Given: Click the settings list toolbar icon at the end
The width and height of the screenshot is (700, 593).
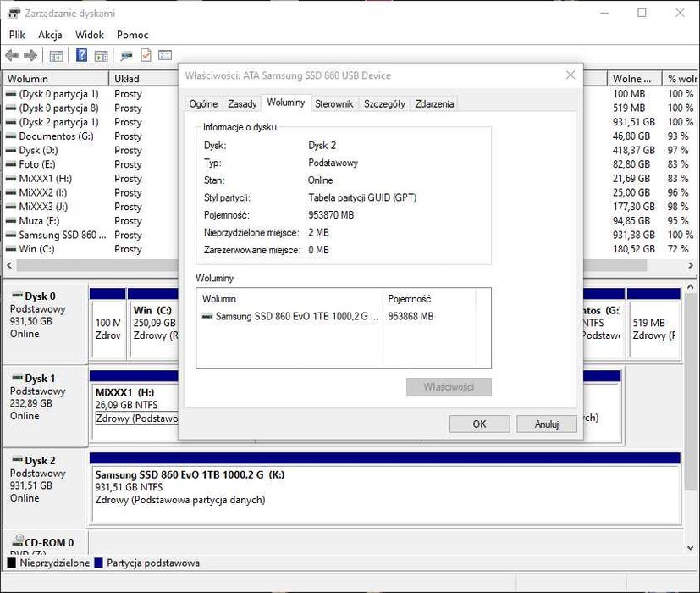Looking at the screenshot, I should click(165, 55).
